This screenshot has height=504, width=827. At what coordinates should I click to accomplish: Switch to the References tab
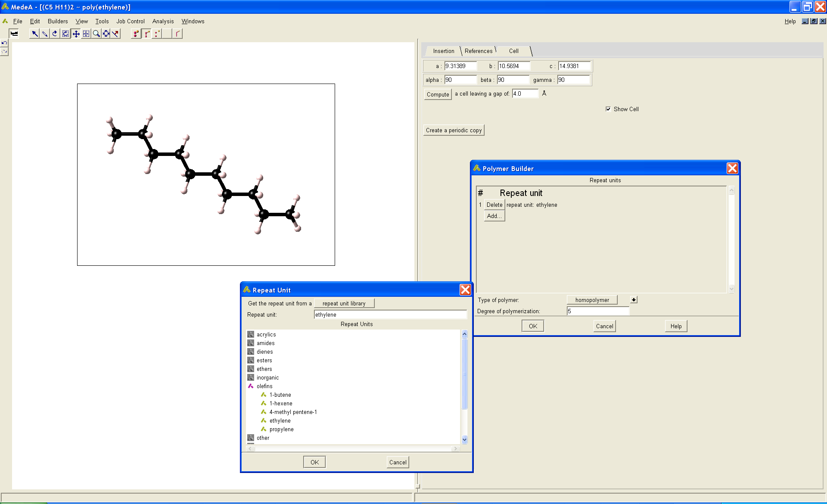click(478, 51)
